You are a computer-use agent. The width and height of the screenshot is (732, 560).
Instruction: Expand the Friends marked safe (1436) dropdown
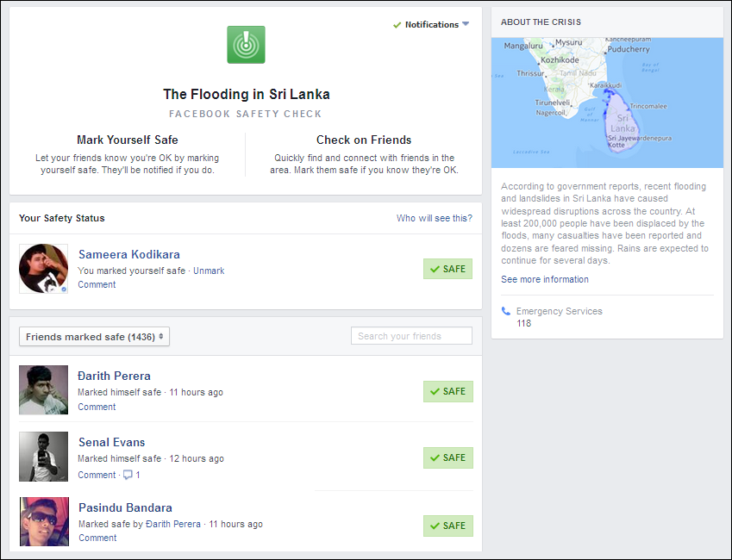click(95, 337)
